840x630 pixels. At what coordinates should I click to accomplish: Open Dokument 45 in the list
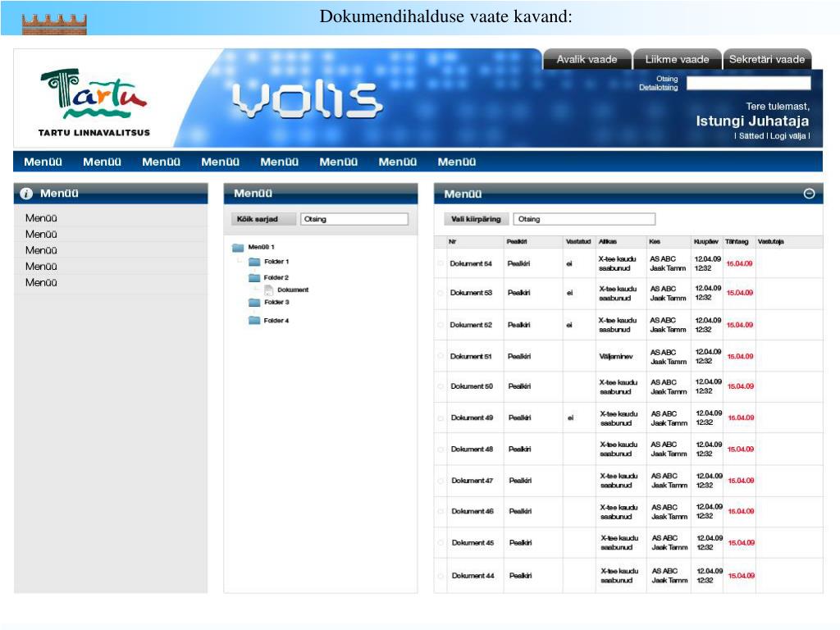pos(472,543)
